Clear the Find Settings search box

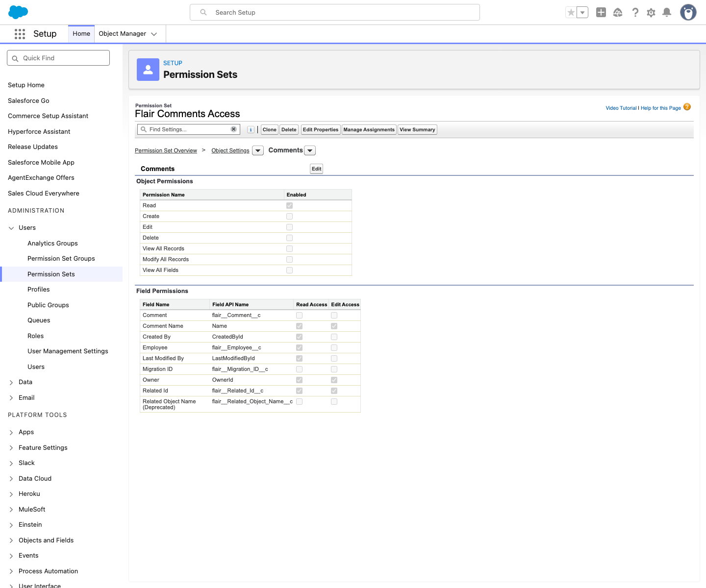pos(234,129)
